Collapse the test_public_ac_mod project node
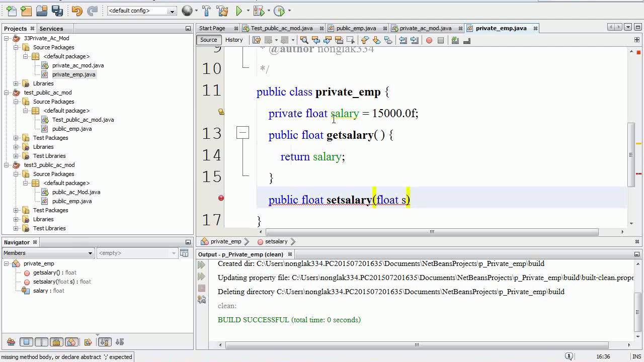This screenshot has width=644, height=362. [x=7, y=93]
